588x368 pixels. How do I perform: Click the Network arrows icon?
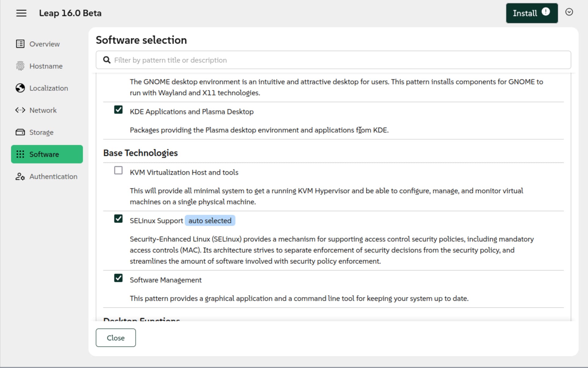(20, 110)
